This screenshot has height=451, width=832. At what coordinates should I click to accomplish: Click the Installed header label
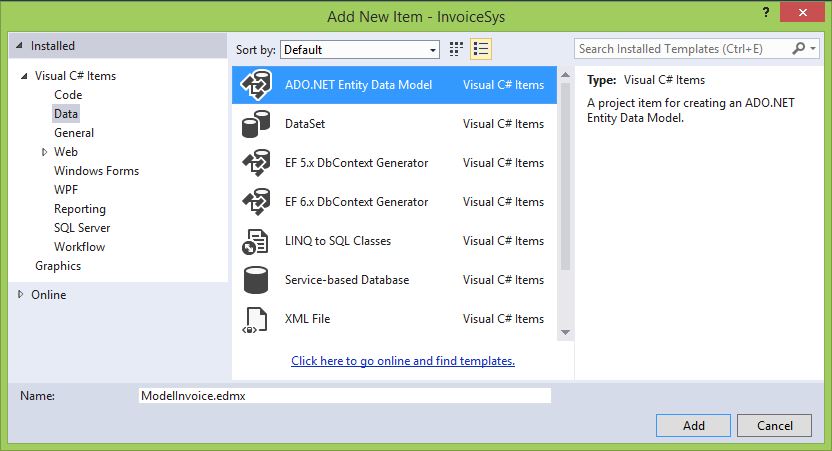pyautogui.click(x=53, y=46)
